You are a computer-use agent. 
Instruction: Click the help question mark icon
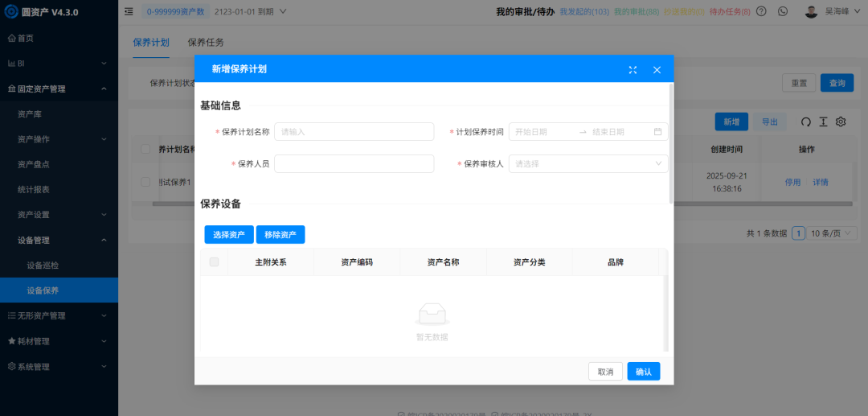(x=761, y=11)
